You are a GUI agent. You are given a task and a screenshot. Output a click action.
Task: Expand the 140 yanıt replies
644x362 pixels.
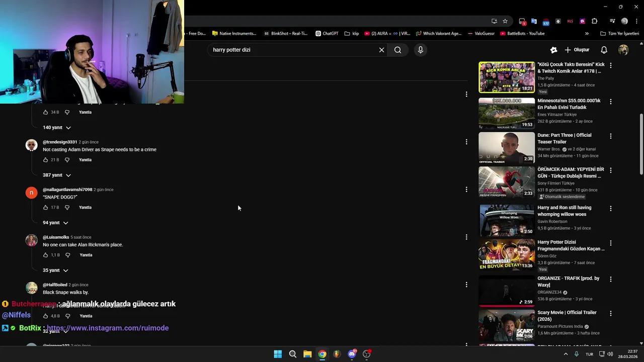tap(57, 128)
